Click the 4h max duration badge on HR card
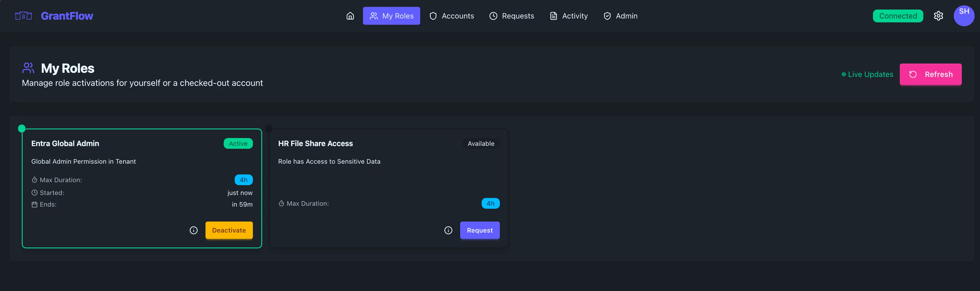The image size is (980, 291). tap(491, 203)
